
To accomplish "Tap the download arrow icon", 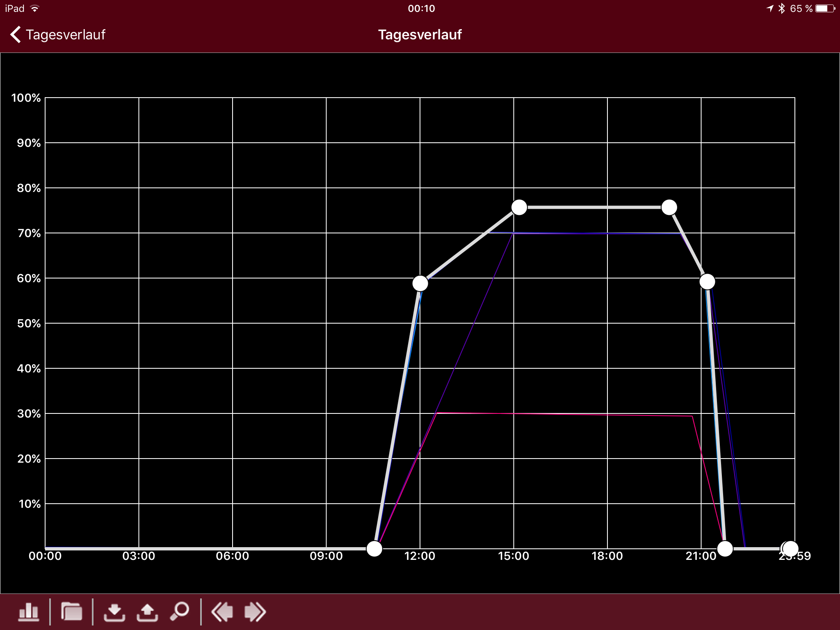I will tap(114, 612).
